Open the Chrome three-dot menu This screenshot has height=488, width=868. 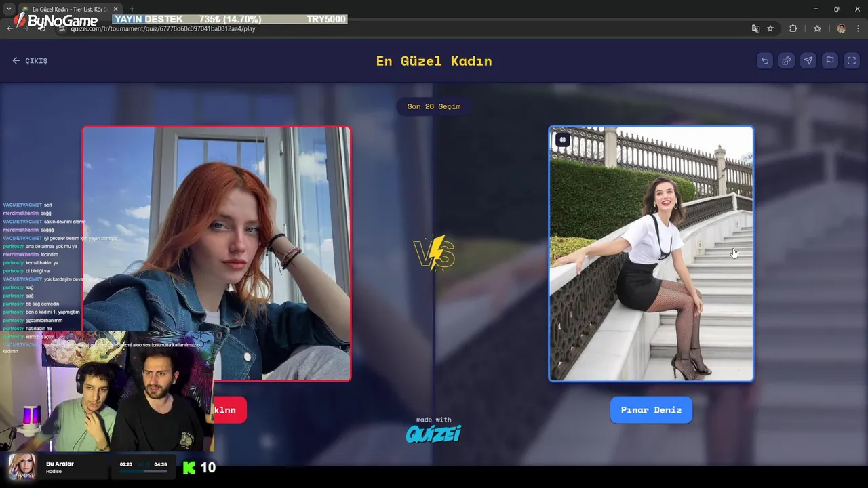pos(859,28)
